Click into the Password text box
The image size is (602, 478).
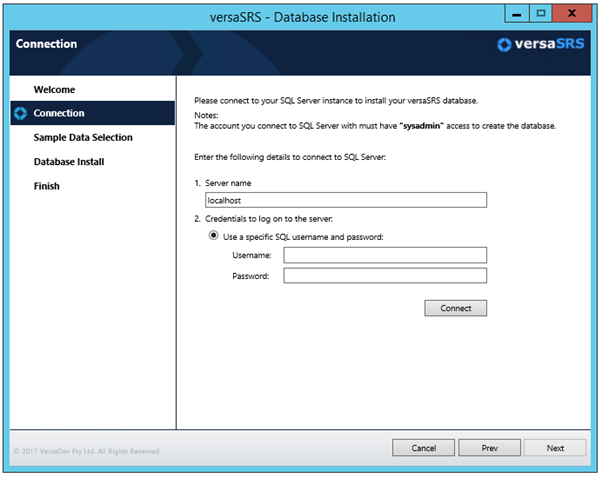(385, 276)
